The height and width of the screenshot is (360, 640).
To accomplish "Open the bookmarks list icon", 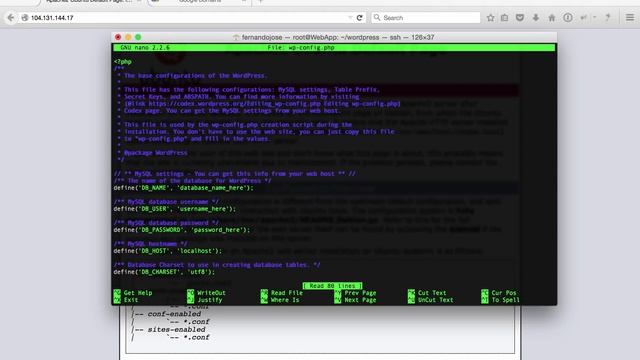I will pos(505,18).
